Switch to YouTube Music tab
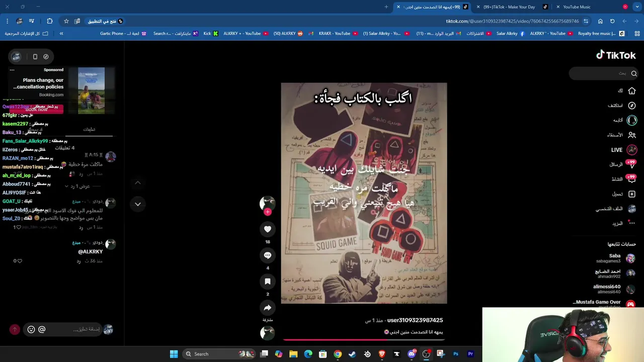The image size is (644, 362). coord(592,7)
